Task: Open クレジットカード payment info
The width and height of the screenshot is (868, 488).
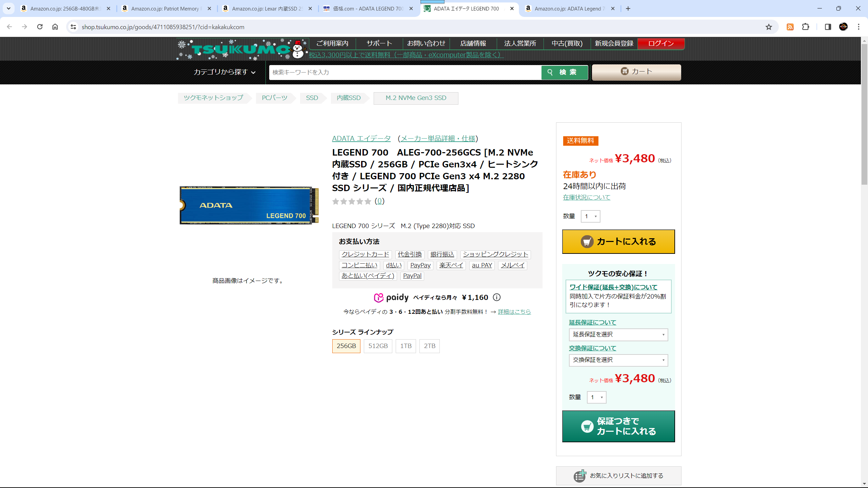Action: tap(365, 255)
